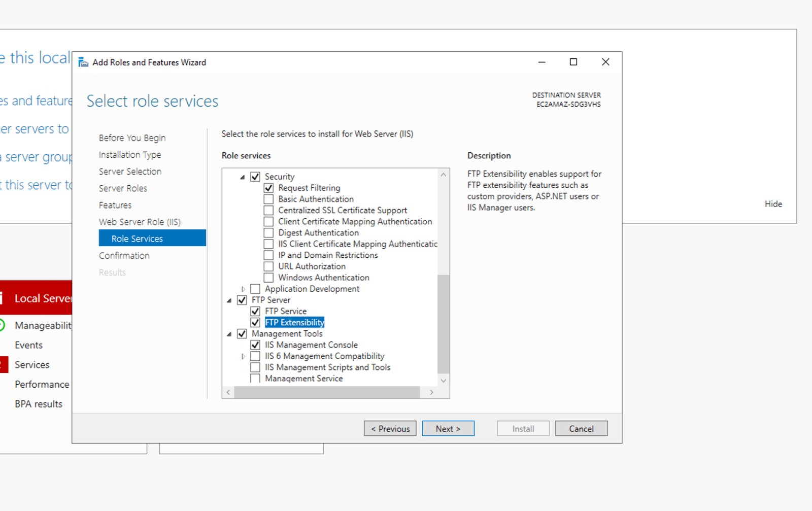Close the Add Roles and Features Wizard
The height and width of the screenshot is (511, 812).
[605, 62]
